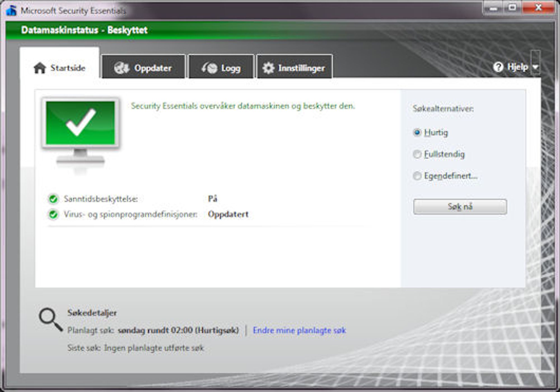The height and width of the screenshot is (392, 560).
Task: Click the Søkedetaljer heading
Action: coord(92,313)
